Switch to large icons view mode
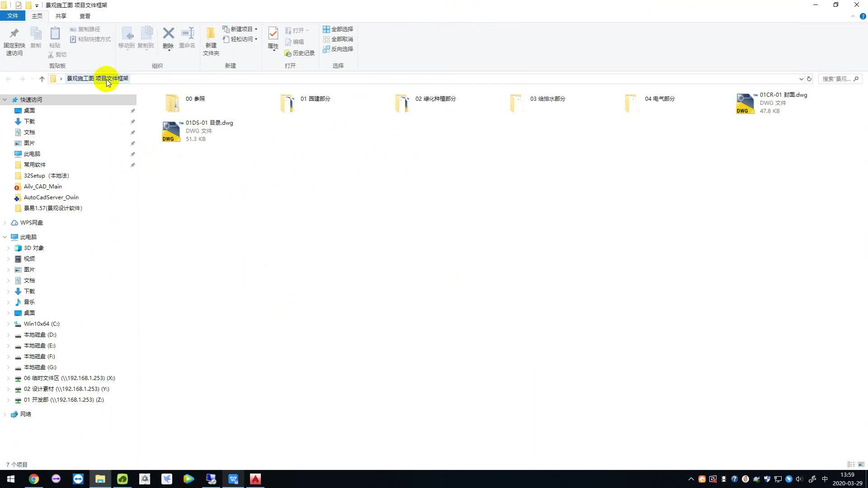 (x=861, y=465)
